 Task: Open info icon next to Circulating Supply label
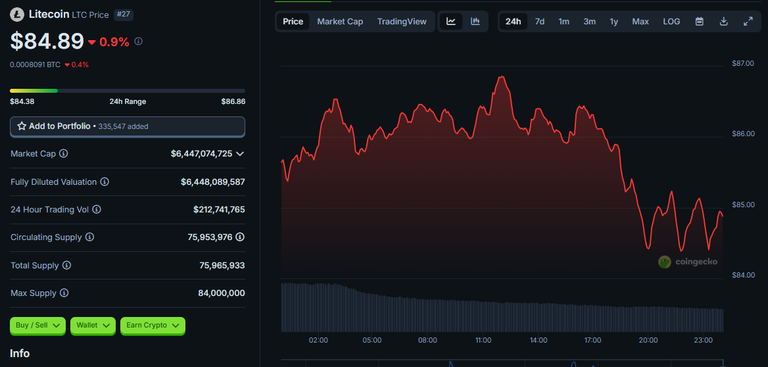coord(90,237)
